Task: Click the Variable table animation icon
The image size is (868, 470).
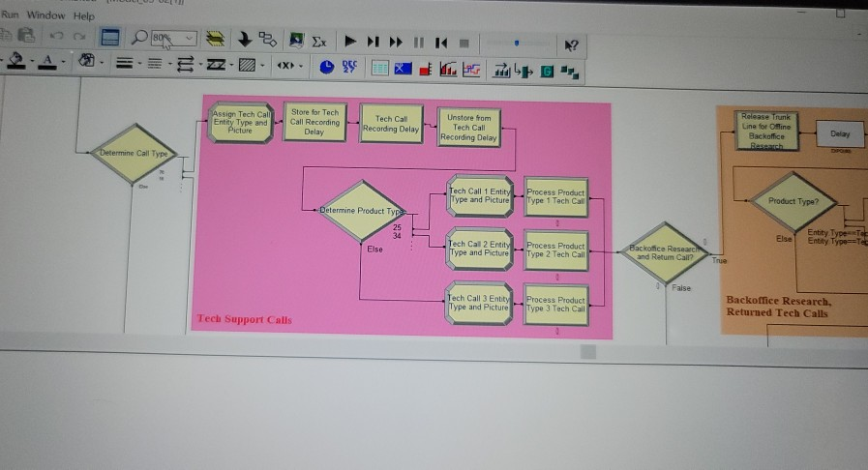Action: tap(379, 69)
